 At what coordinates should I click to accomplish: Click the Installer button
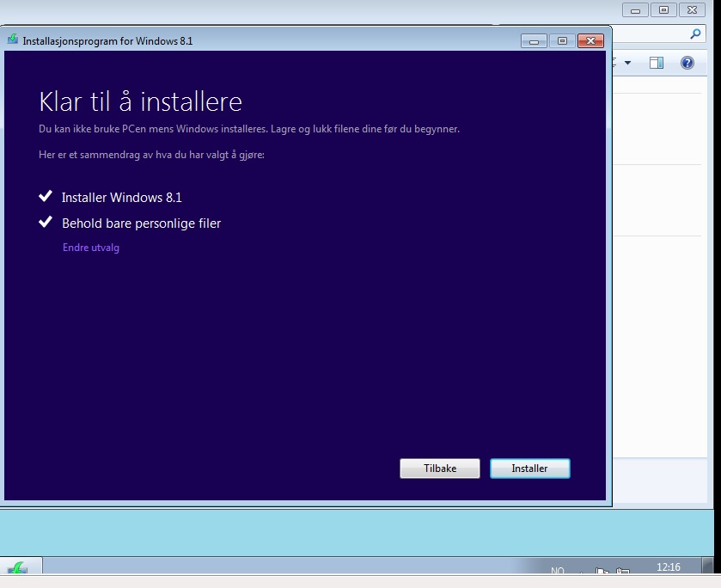[x=529, y=469]
